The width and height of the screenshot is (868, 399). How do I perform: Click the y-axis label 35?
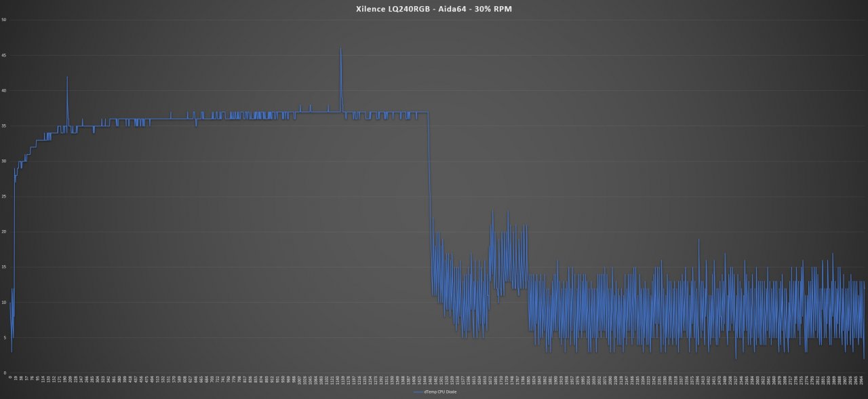(5, 126)
